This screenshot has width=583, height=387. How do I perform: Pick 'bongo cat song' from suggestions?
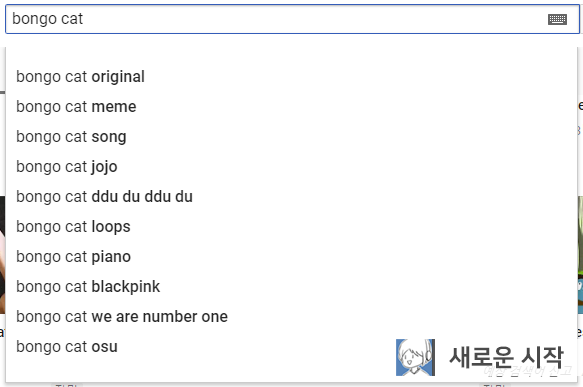click(292, 137)
